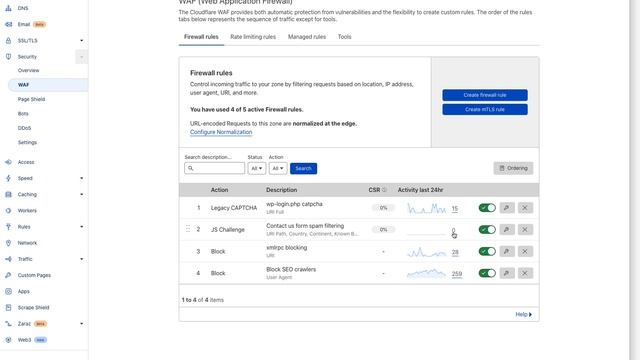Screen dimensions: 640x360
Task: Click the Access icon in sidebar
Action: (8, 162)
